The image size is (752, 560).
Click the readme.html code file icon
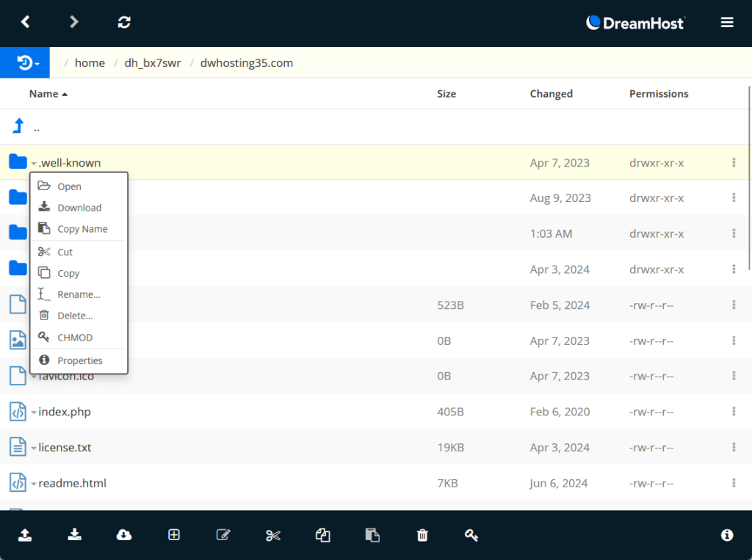[18, 483]
